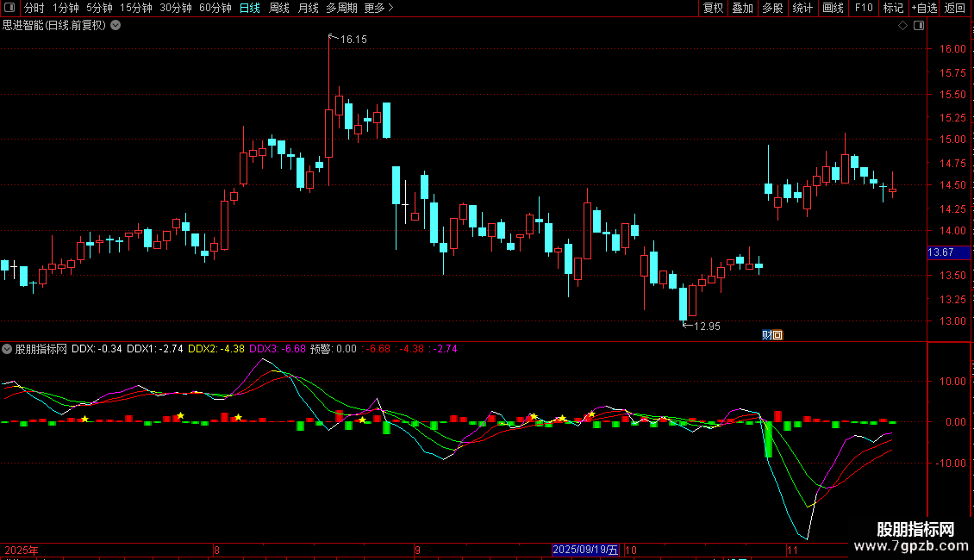This screenshot has height=560, width=974.
Task: Click the DDX1: -2.74 indicator value
Action: tap(154, 349)
